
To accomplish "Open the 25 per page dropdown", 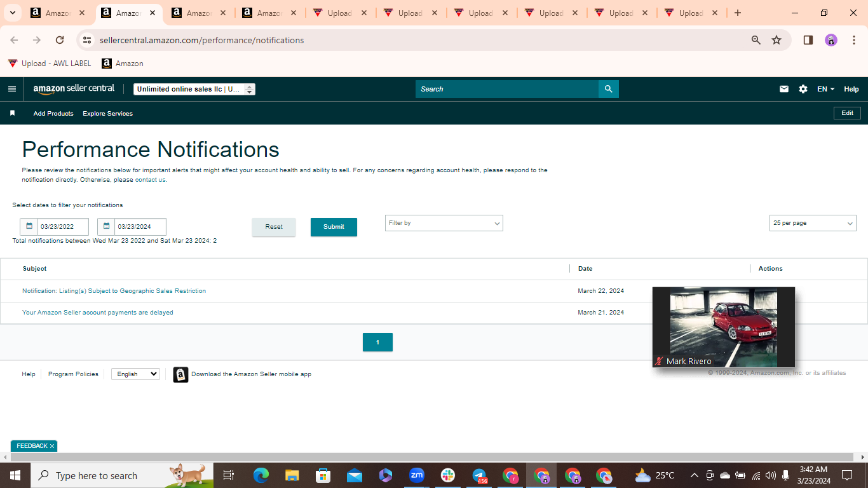I will click(x=813, y=223).
